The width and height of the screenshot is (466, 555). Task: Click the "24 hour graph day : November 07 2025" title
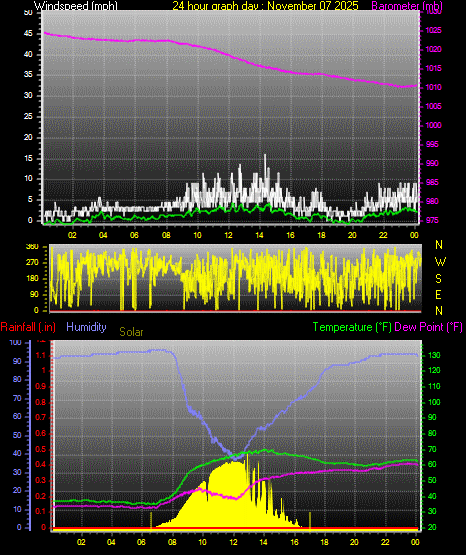[x=265, y=6]
